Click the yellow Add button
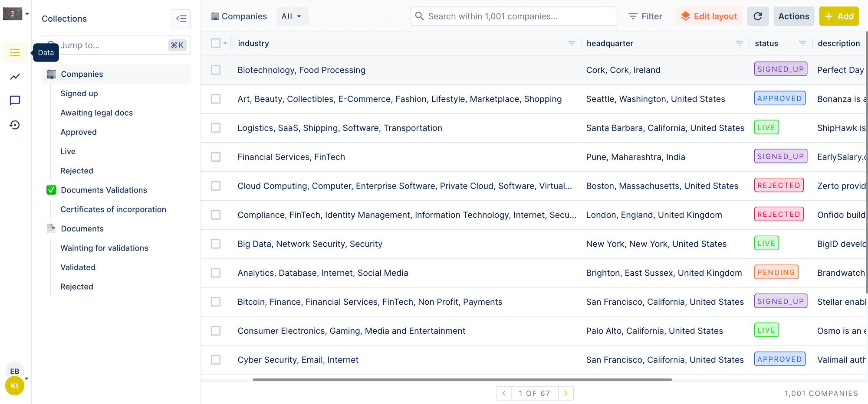Image resolution: width=868 pixels, height=404 pixels. pos(839,16)
